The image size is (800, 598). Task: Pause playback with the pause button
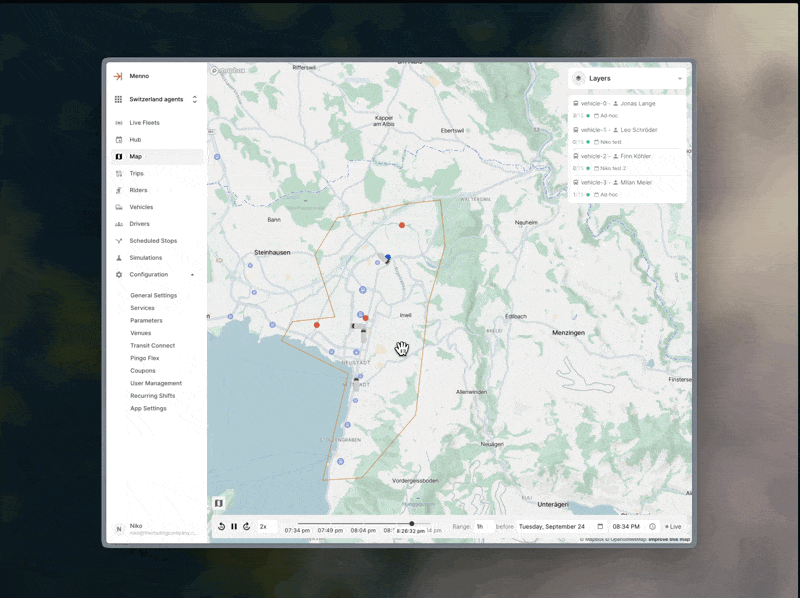[234, 525]
